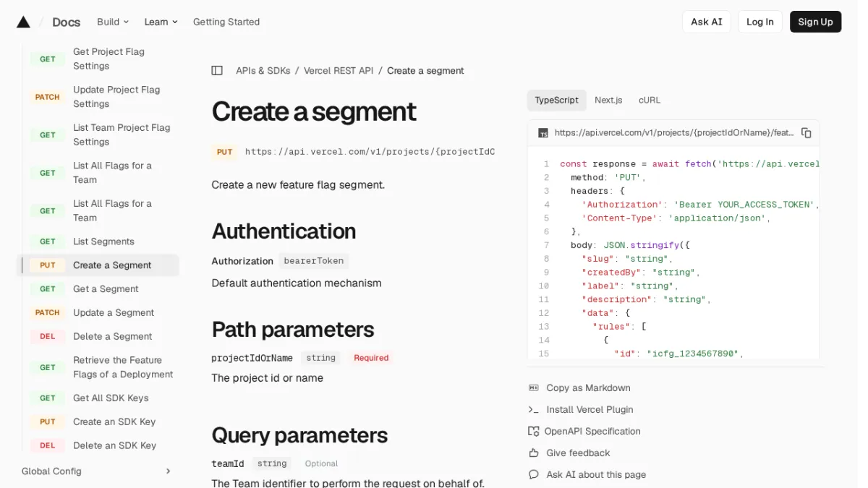The height and width of the screenshot is (488, 868).
Task: Open APIs & SDKs breadcrumb
Action: point(263,71)
